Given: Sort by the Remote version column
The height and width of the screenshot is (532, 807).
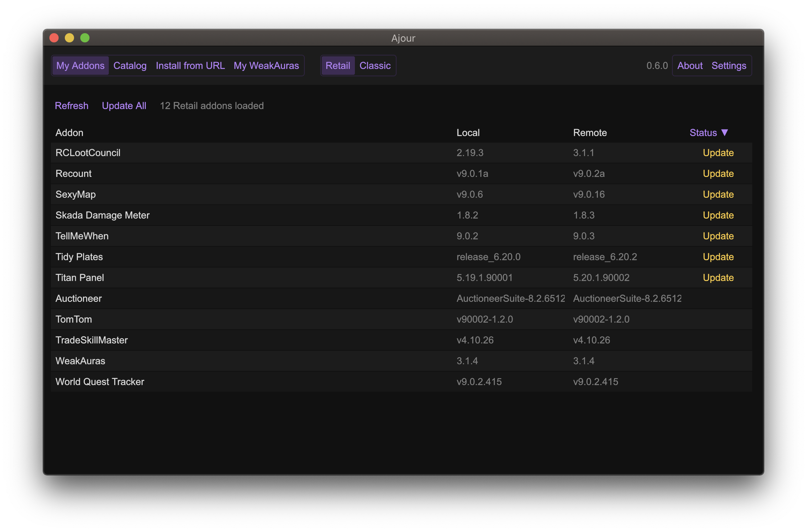Looking at the screenshot, I should [x=590, y=133].
